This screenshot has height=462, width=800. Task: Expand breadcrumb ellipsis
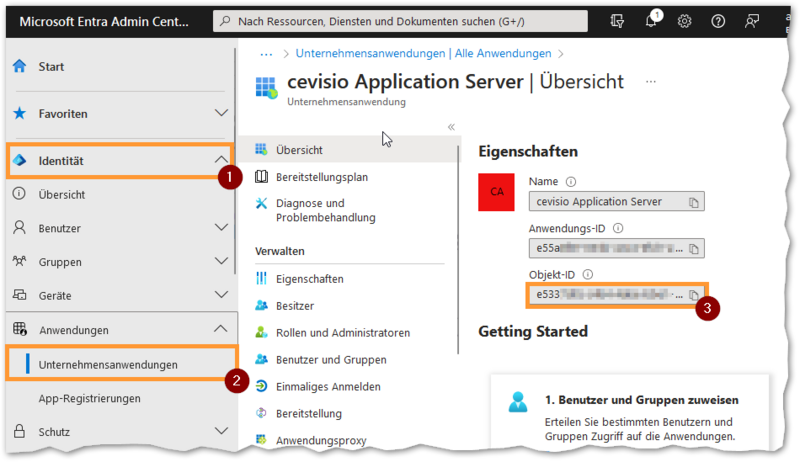[266, 54]
